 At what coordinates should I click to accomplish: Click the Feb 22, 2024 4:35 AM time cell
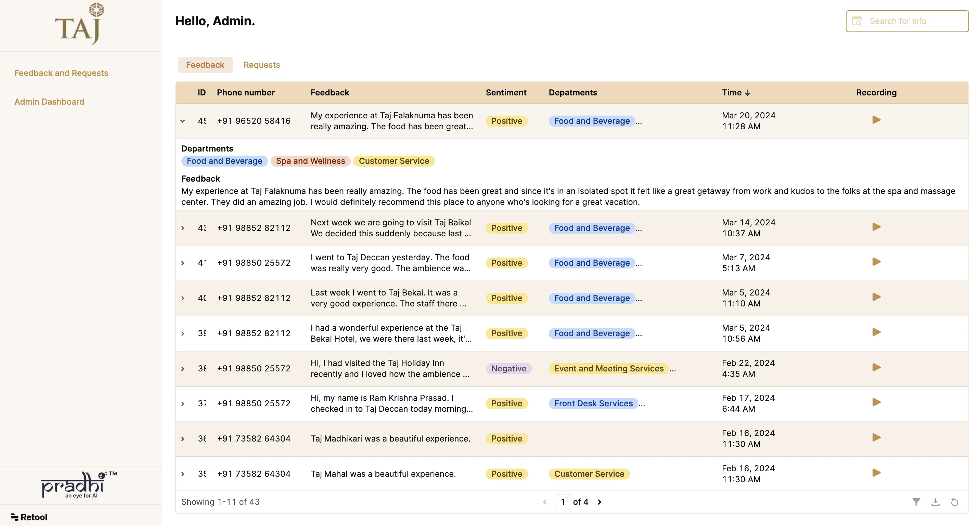coord(748,369)
